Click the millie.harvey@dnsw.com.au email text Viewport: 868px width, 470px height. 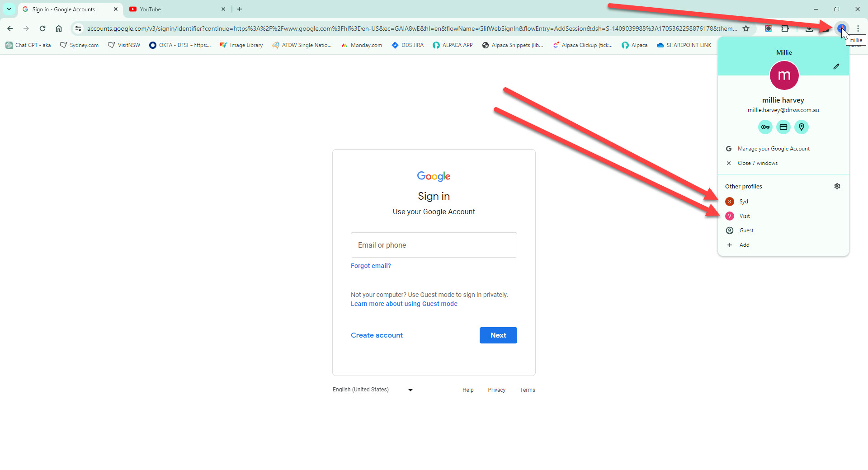[x=783, y=110]
